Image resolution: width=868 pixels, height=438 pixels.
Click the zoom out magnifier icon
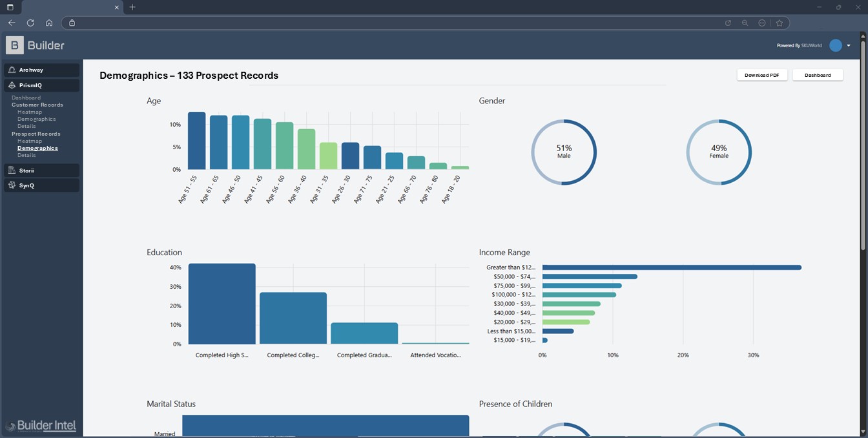[745, 23]
